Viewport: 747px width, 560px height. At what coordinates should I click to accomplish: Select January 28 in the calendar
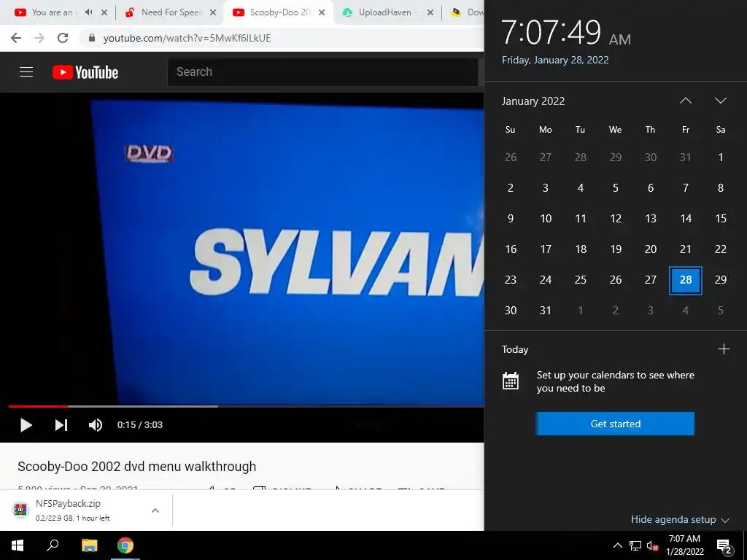[686, 280]
